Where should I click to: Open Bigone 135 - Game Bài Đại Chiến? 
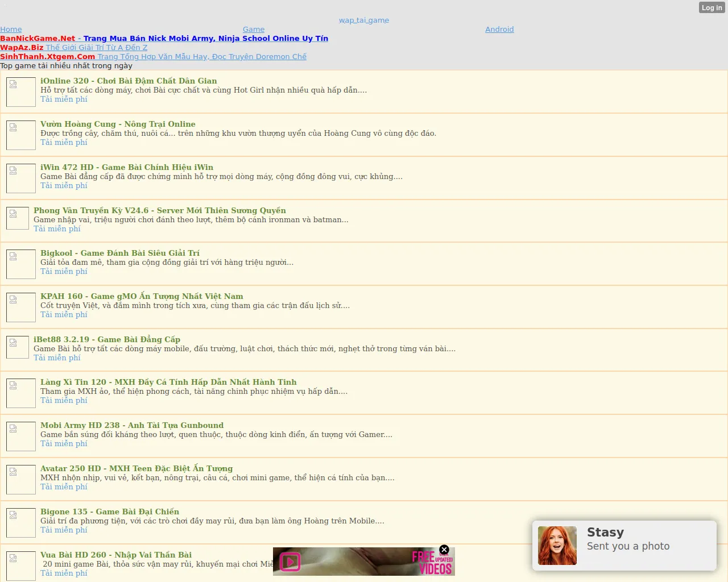(x=110, y=512)
